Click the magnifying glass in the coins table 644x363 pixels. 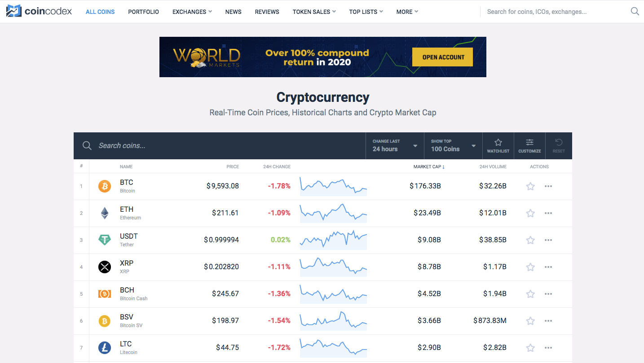(x=87, y=145)
